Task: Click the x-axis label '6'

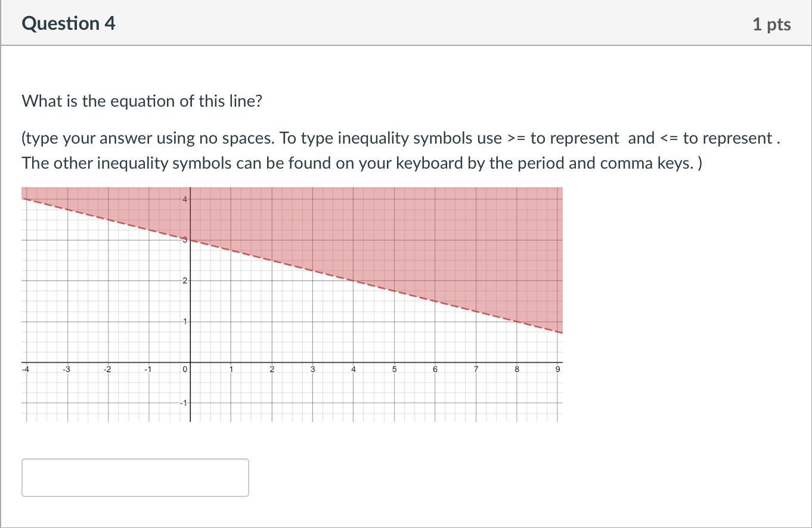Action: coord(435,369)
